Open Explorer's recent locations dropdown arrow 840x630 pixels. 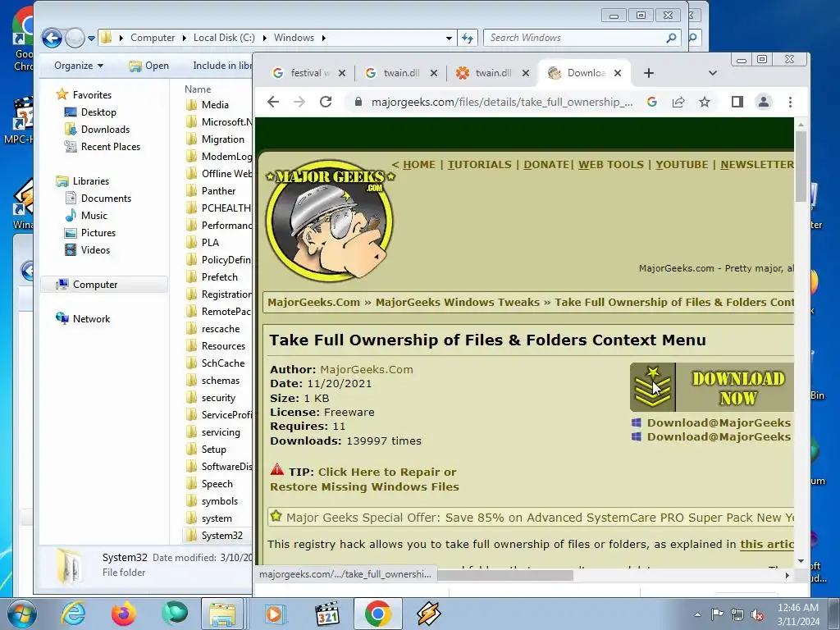[x=92, y=38]
